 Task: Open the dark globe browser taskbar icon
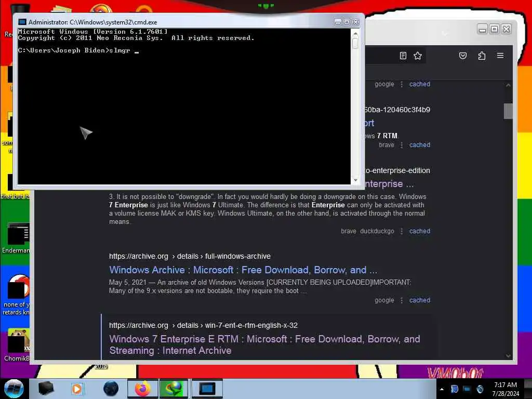[111, 389]
